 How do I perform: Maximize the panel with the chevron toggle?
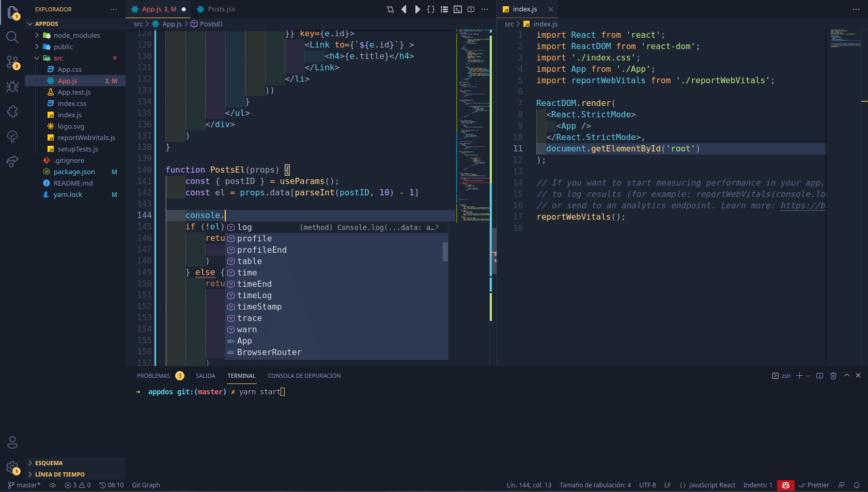[846, 376]
